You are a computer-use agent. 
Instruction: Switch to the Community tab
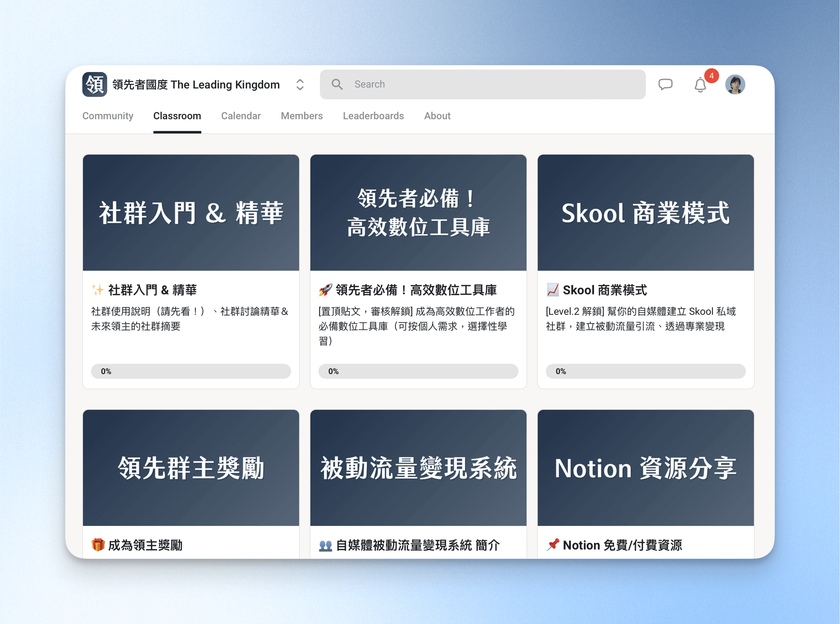(108, 116)
